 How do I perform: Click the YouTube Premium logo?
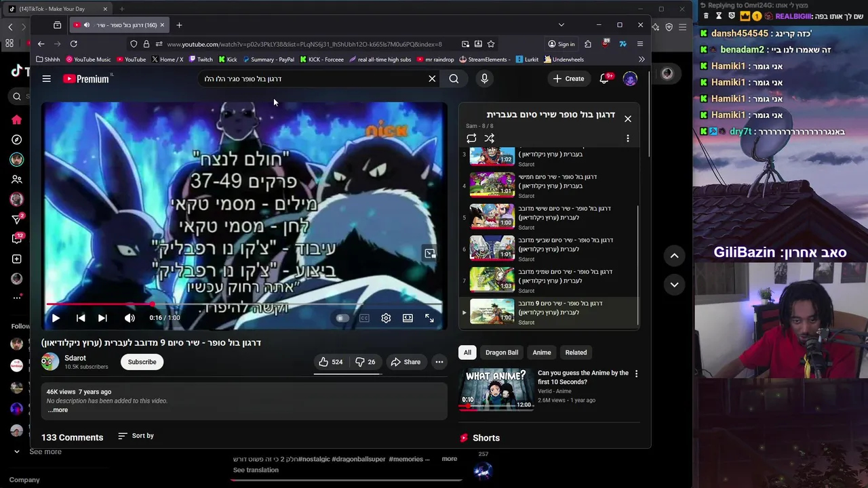(86, 79)
